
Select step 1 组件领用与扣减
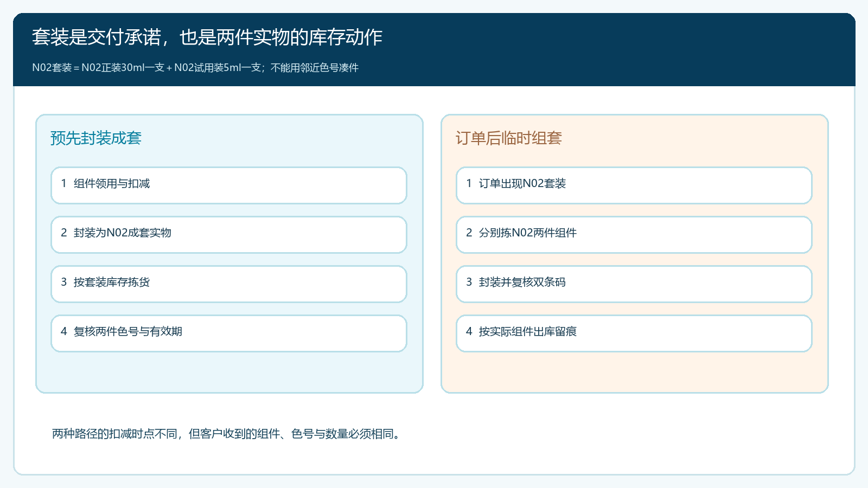click(x=229, y=185)
